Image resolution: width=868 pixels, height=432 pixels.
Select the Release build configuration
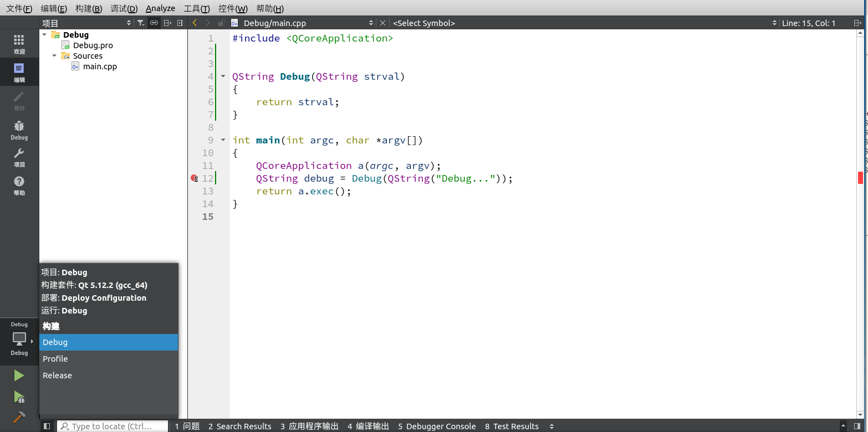point(57,375)
